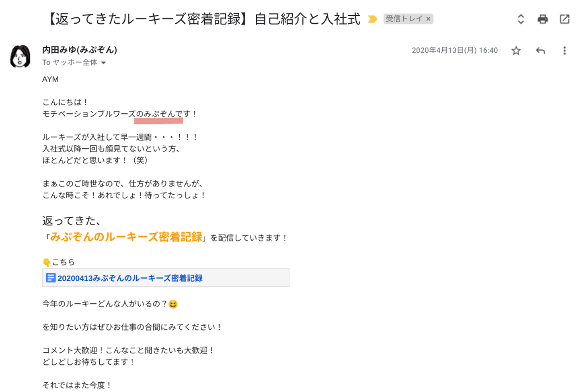Open the 20200413みぷぞんのルーキーズ密着記録 document link
579x392 pixels.
[x=130, y=278]
